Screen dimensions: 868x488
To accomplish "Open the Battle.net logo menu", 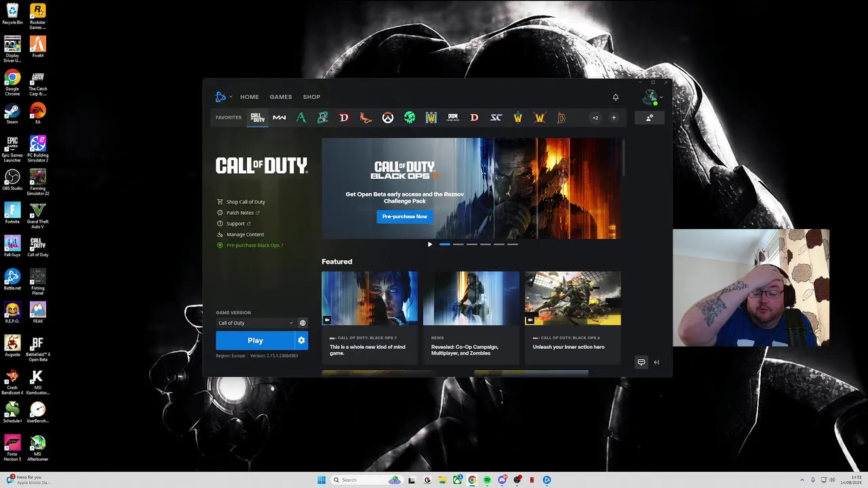I will tap(222, 97).
